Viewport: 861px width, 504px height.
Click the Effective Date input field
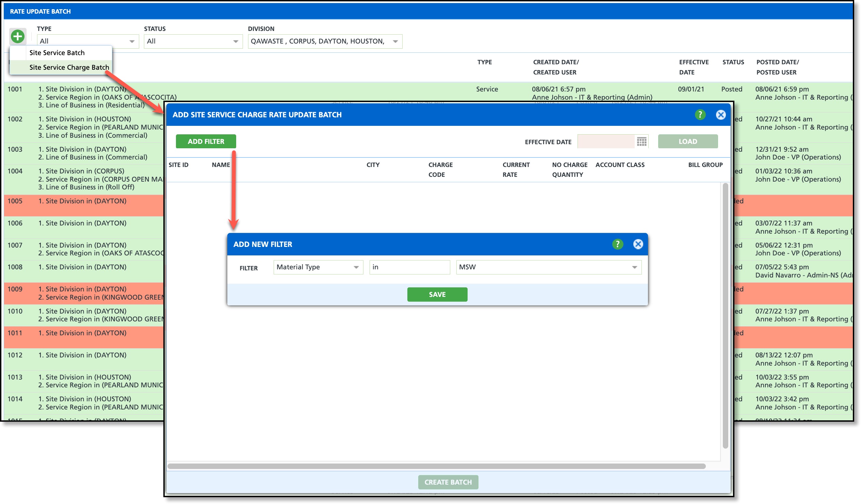click(606, 142)
